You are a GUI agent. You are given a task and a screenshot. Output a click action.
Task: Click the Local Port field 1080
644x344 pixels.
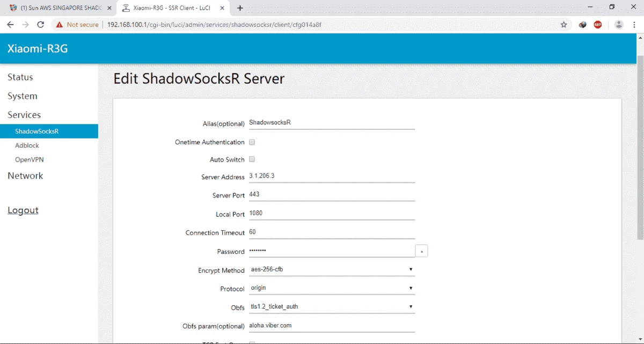click(332, 213)
